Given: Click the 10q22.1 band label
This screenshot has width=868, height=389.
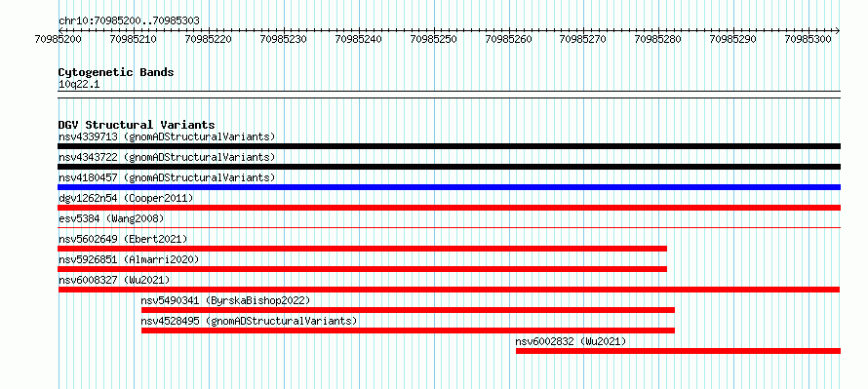Looking at the screenshot, I should (x=79, y=85).
